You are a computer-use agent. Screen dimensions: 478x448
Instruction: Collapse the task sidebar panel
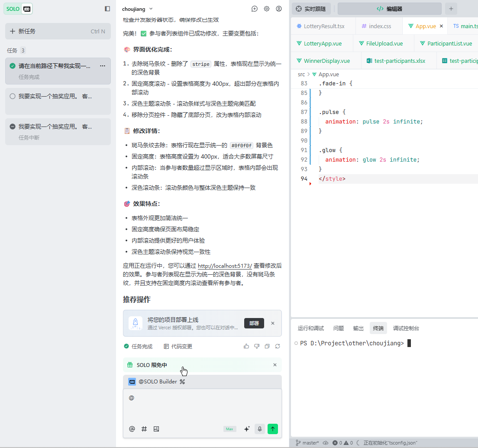(107, 9)
